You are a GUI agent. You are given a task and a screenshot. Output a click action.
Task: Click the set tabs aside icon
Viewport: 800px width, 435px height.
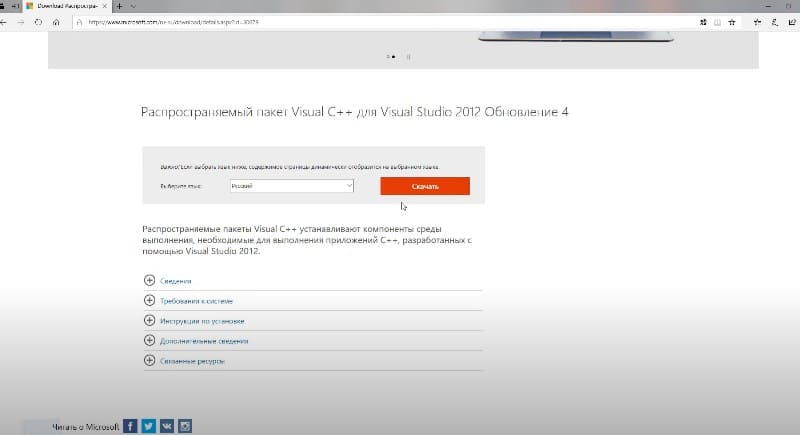point(15,6)
